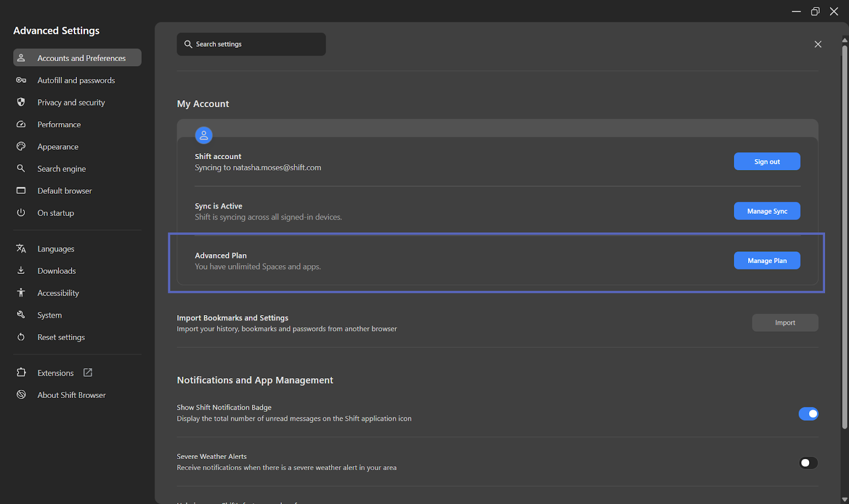This screenshot has width=849, height=504.
Task: Click the My Account heading
Action: pyautogui.click(x=203, y=103)
